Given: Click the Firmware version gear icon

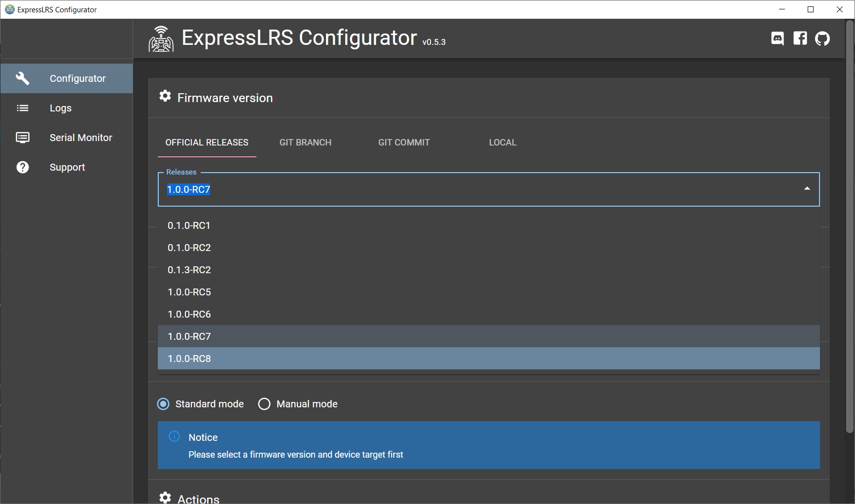Looking at the screenshot, I should [x=165, y=96].
